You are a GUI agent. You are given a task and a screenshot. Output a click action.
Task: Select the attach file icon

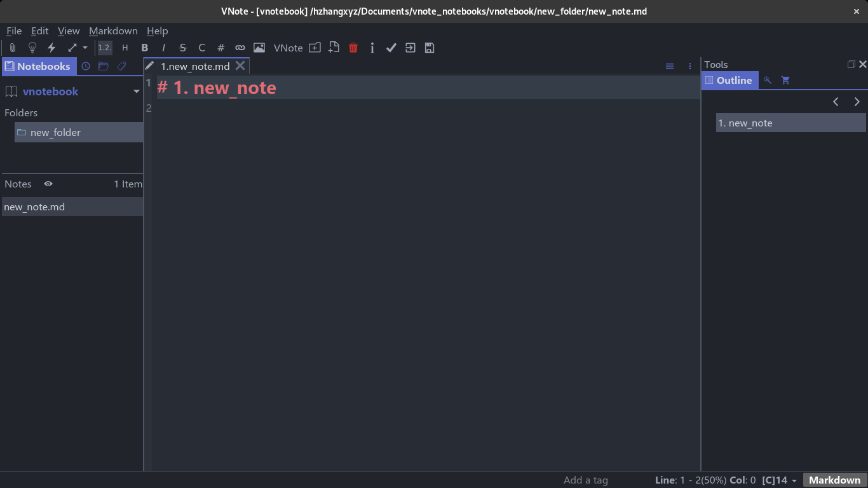click(x=13, y=48)
